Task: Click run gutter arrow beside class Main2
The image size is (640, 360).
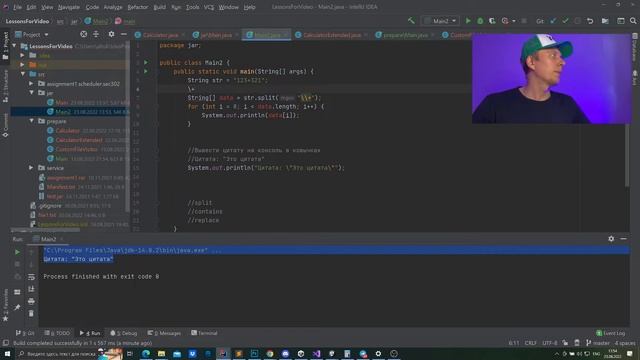Action: [146, 62]
